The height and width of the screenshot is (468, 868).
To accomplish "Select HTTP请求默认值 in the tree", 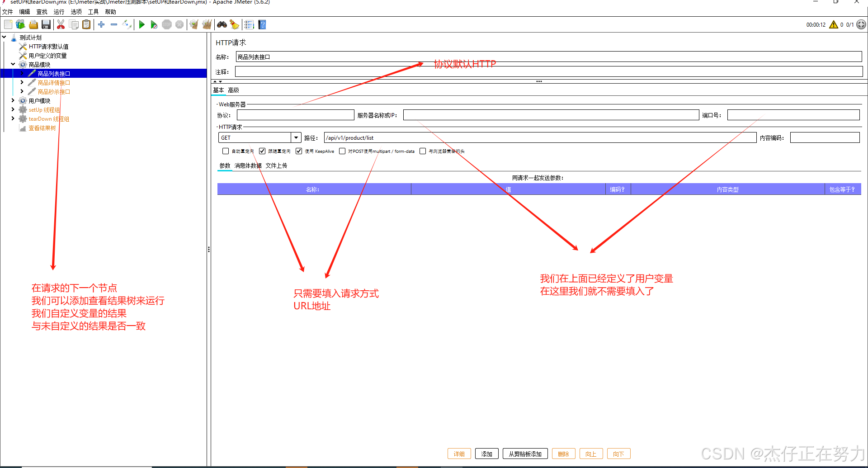I will point(48,47).
